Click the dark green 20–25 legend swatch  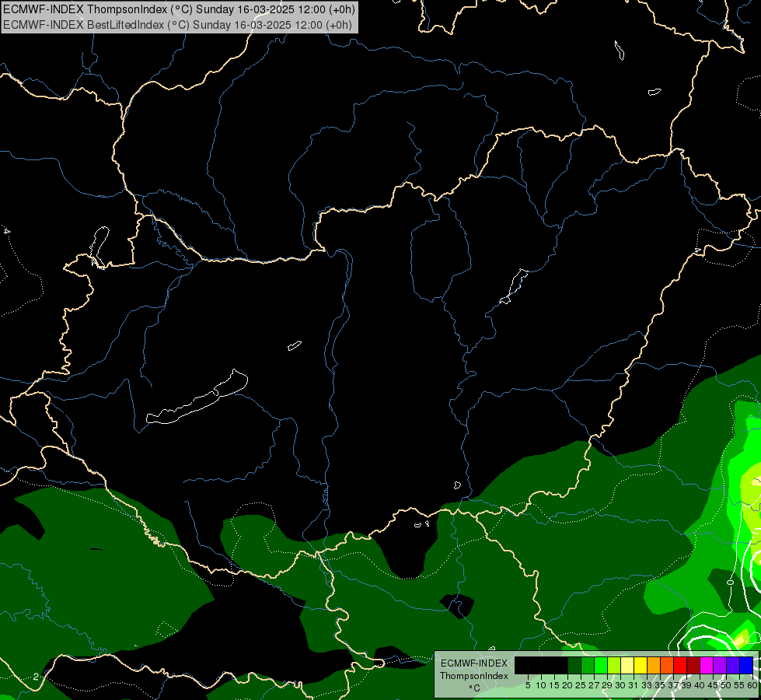pos(574,666)
